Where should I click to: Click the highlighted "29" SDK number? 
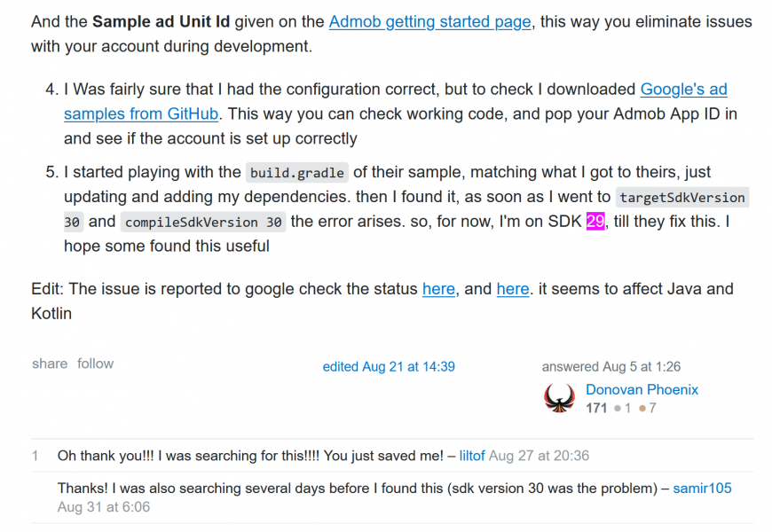tap(595, 221)
